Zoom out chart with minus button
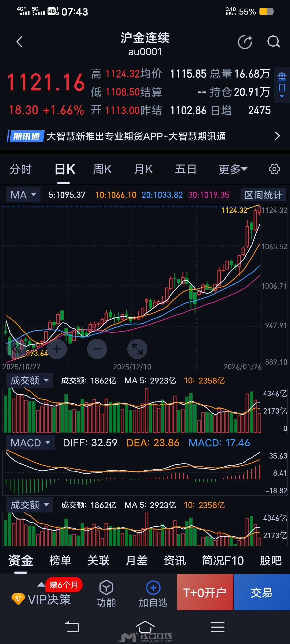 click(97, 349)
